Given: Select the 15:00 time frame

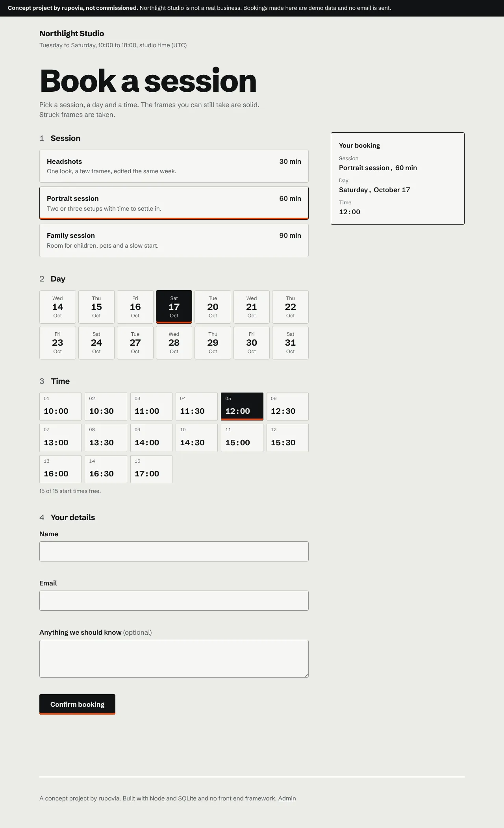Looking at the screenshot, I should (x=242, y=438).
